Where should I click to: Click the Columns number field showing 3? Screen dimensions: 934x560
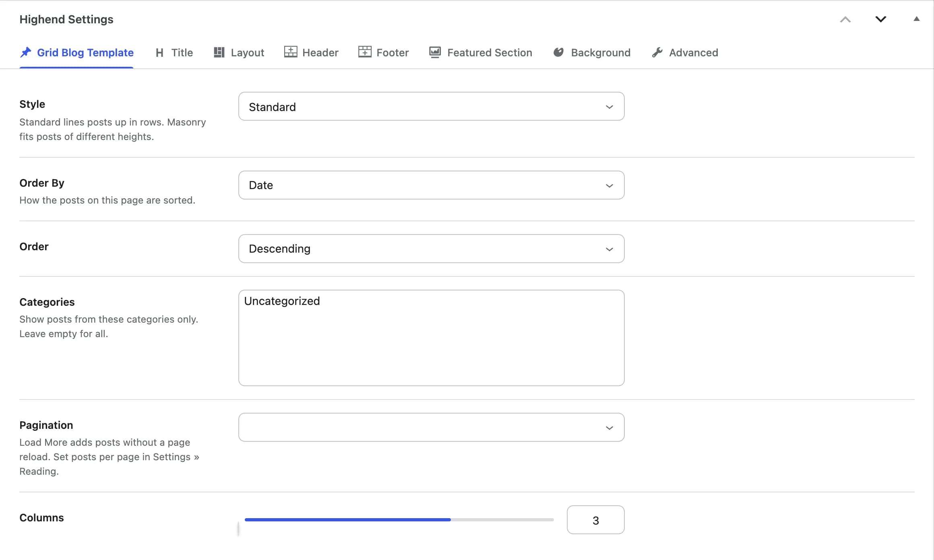596,520
